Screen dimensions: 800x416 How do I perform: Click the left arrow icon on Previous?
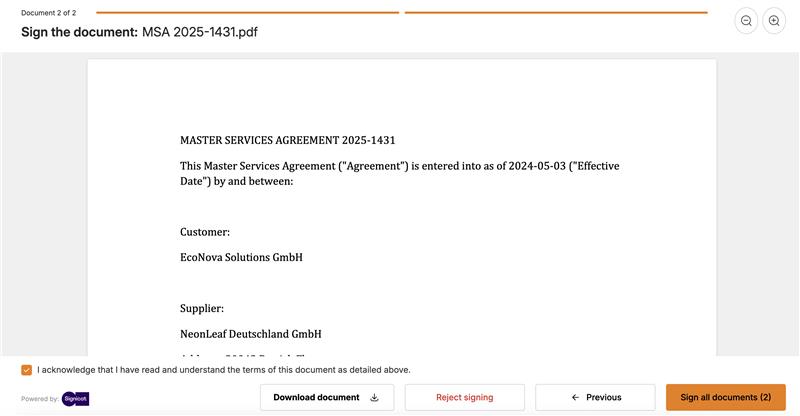(x=575, y=397)
